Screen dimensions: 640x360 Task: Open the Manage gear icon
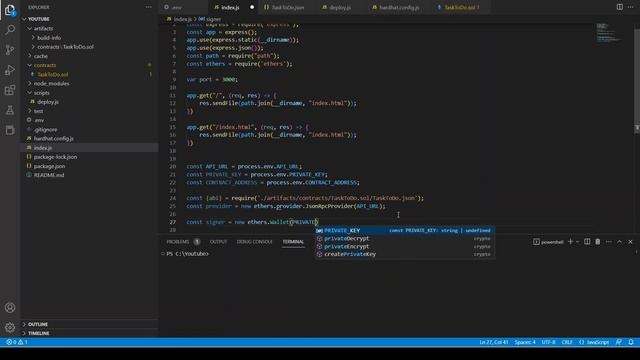[x=10, y=327]
